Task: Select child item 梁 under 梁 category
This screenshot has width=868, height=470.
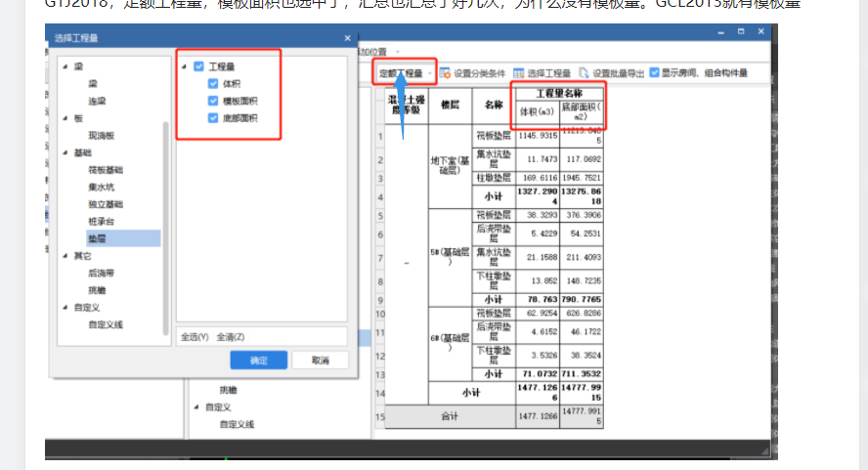Action: click(x=93, y=84)
